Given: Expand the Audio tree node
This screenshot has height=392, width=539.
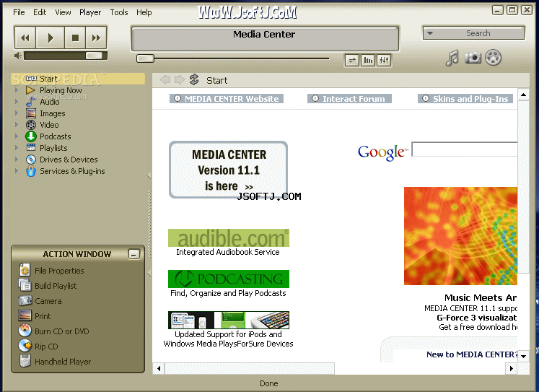Looking at the screenshot, I should (16, 102).
